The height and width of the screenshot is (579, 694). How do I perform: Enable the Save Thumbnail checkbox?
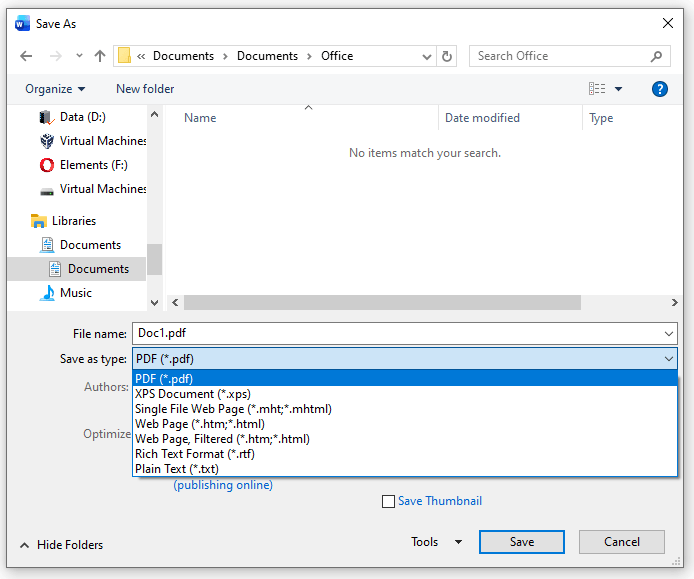pos(388,502)
